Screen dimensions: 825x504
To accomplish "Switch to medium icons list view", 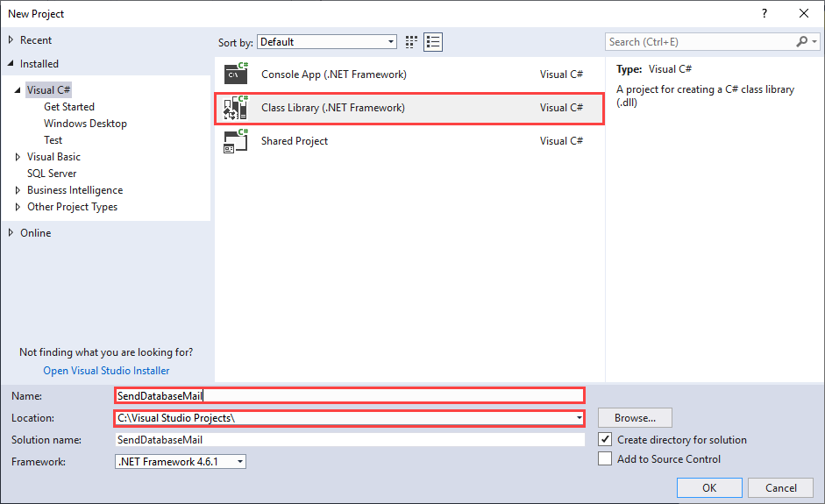I will click(433, 42).
